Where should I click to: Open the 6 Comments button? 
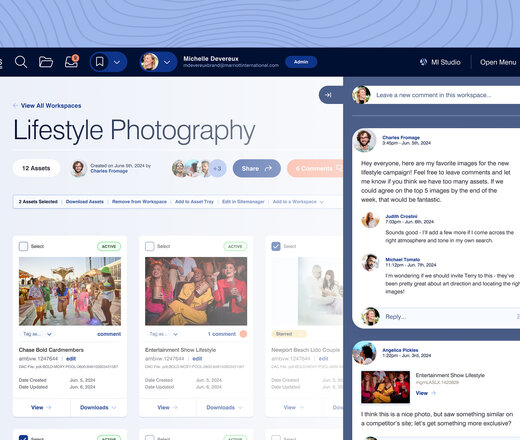click(x=315, y=168)
